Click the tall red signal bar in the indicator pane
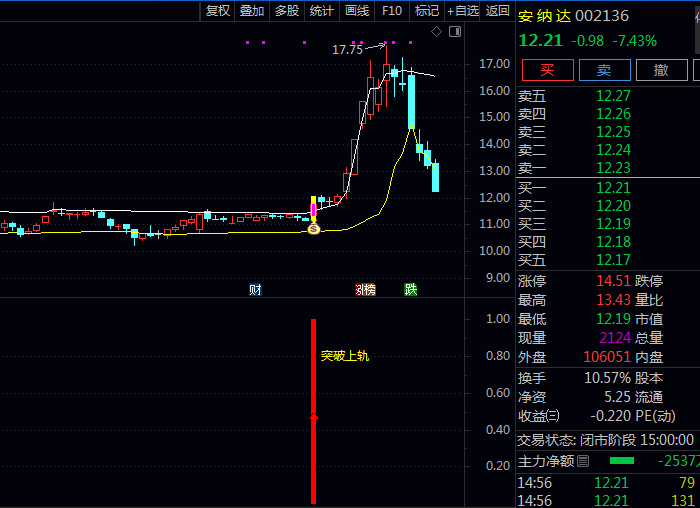 pyautogui.click(x=313, y=411)
